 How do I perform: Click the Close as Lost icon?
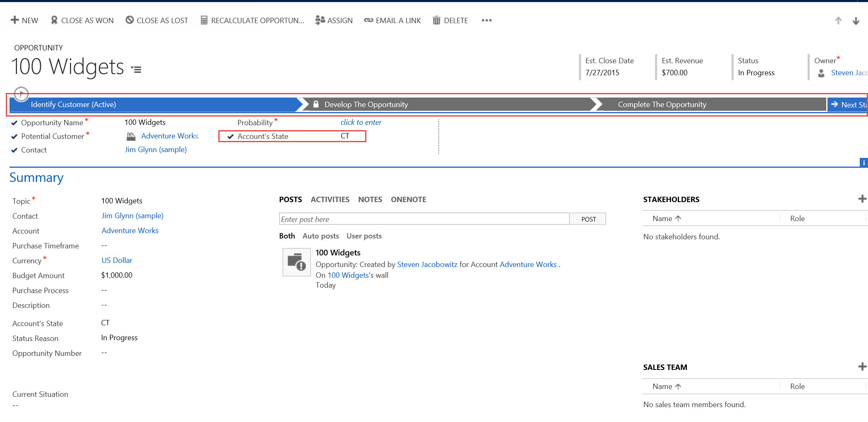[x=129, y=20]
